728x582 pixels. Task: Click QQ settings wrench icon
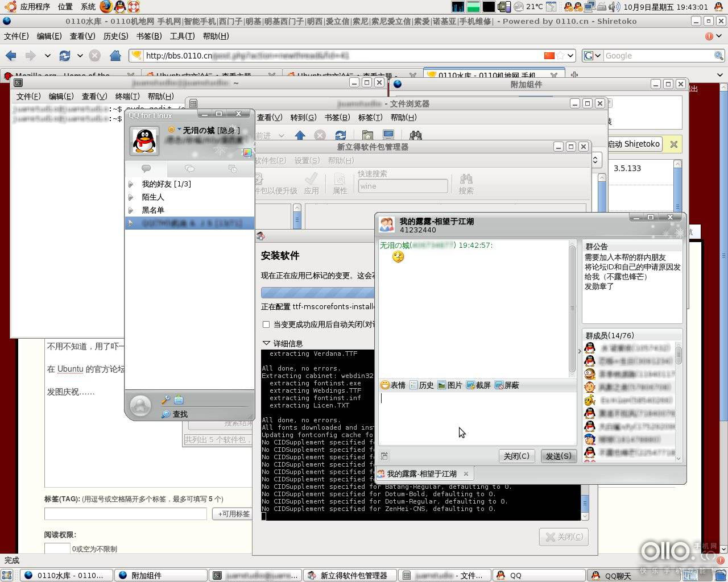(x=166, y=400)
